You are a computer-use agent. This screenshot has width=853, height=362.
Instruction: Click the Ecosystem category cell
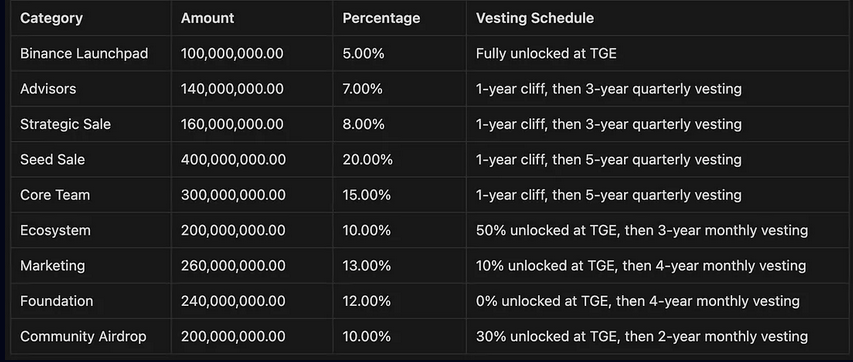coord(55,230)
